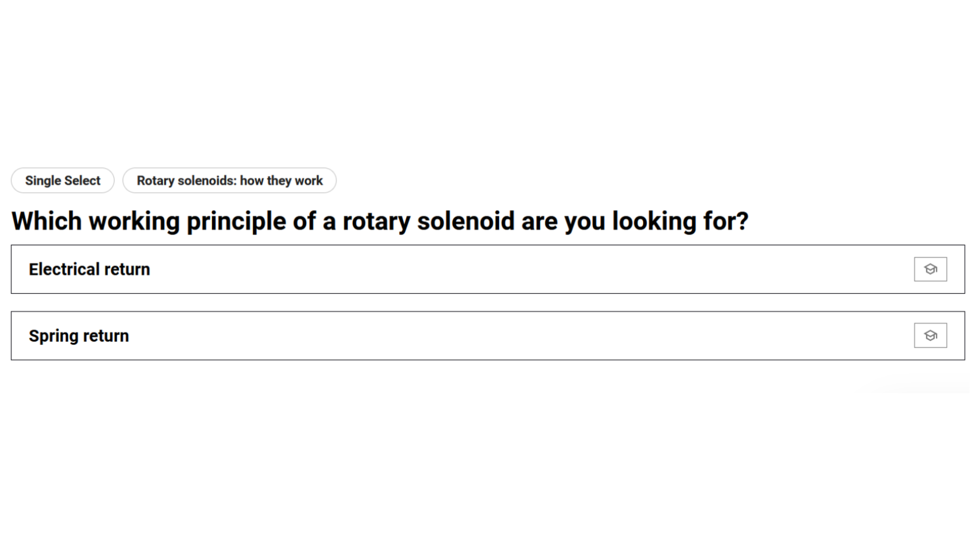Select the Electrical return option
This screenshot has width=980, height=552.
(457, 269)
